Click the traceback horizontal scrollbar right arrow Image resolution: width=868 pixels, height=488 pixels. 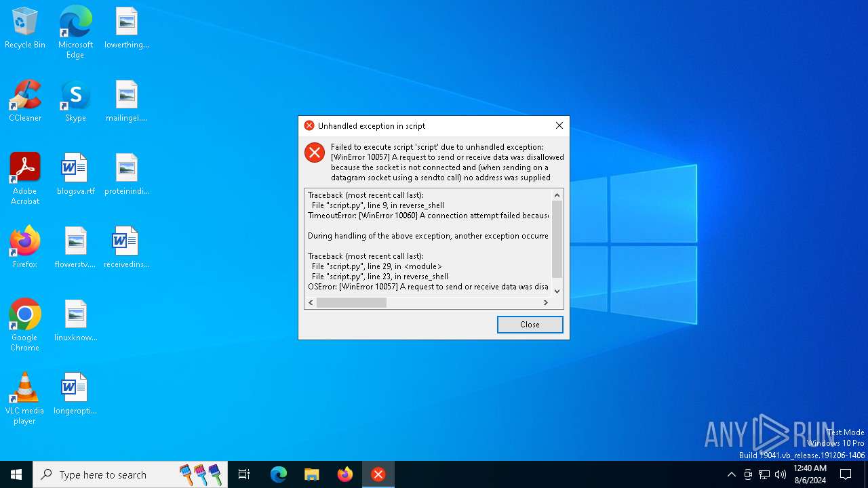click(x=546, y=302)
